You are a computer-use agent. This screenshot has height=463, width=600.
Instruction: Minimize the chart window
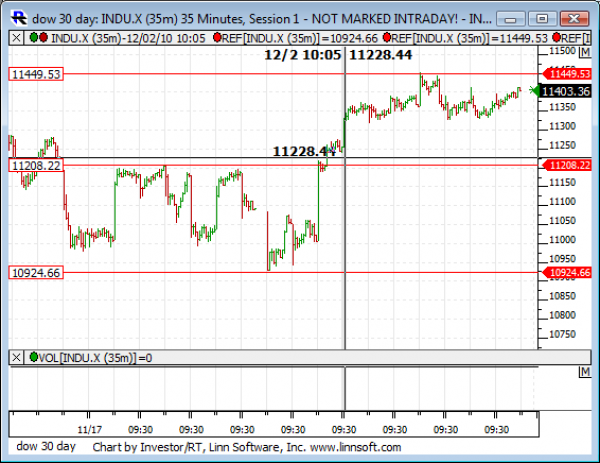pos(511,18)
